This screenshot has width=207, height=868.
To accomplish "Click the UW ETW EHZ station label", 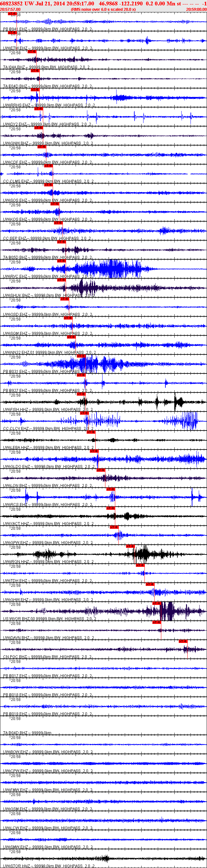I will pyautogui.click(x=15, y=48).
